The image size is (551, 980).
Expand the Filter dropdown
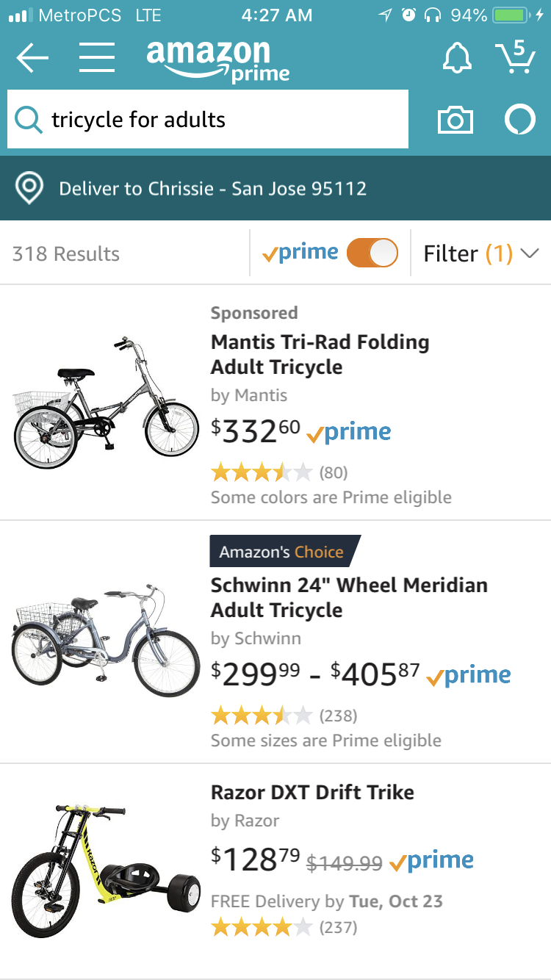pyautogui.click(x=481, y=253)
